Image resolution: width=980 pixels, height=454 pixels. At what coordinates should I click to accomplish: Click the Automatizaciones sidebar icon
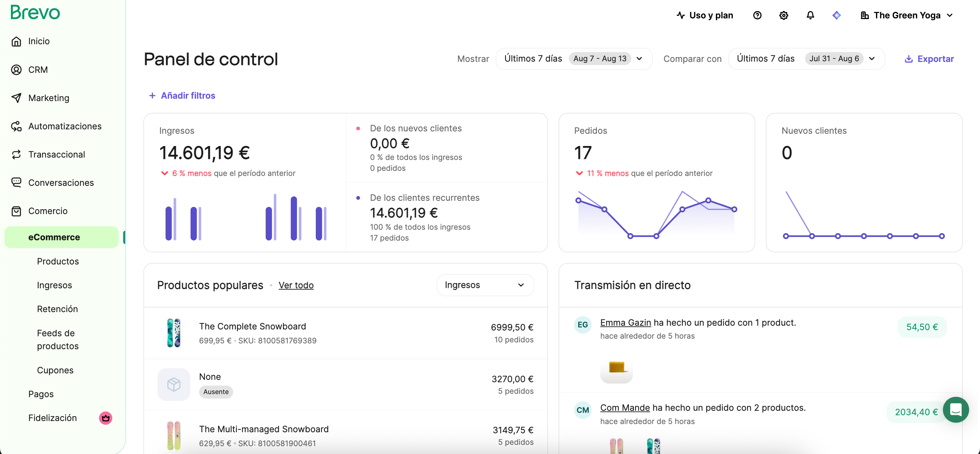(x=16, y=126)
